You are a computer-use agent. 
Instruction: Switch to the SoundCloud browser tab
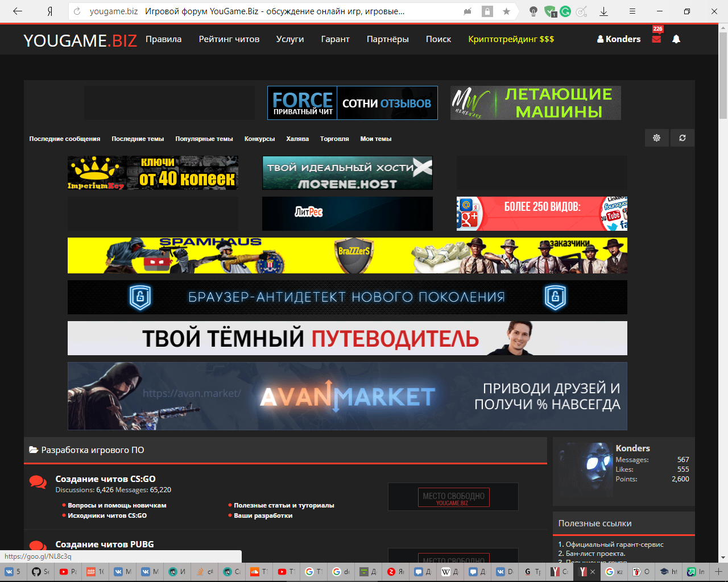pyautogui.click(x=259, y=572)
